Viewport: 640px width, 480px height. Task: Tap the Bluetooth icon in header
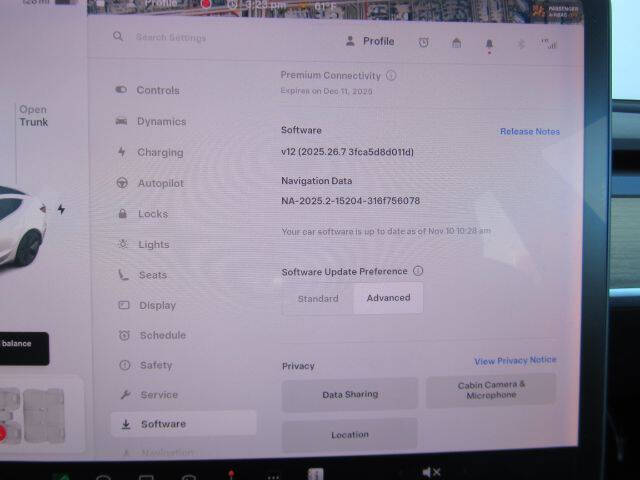[520, 43]
